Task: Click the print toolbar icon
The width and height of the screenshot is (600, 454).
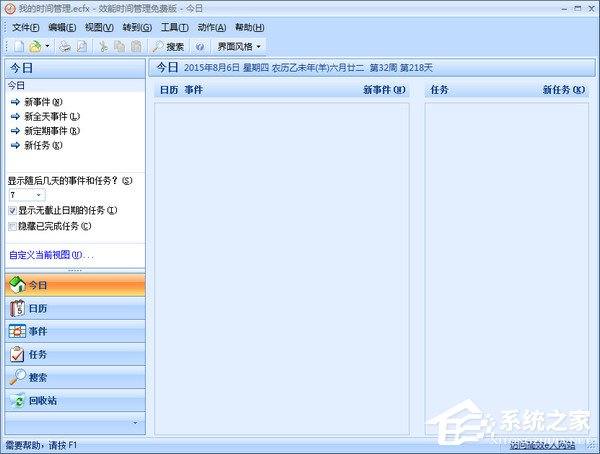Action: click(x=65, y=47)
